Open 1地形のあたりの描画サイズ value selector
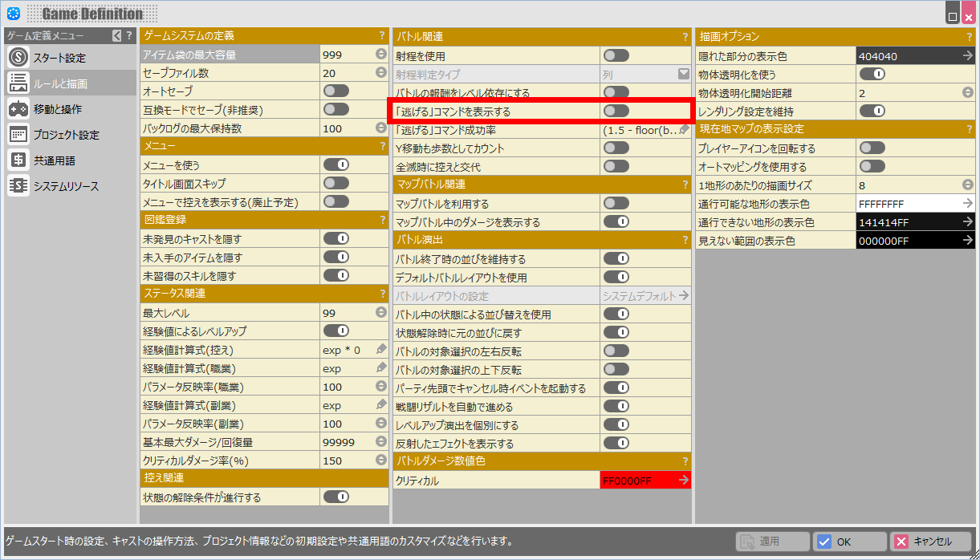 tap(968, 185)
